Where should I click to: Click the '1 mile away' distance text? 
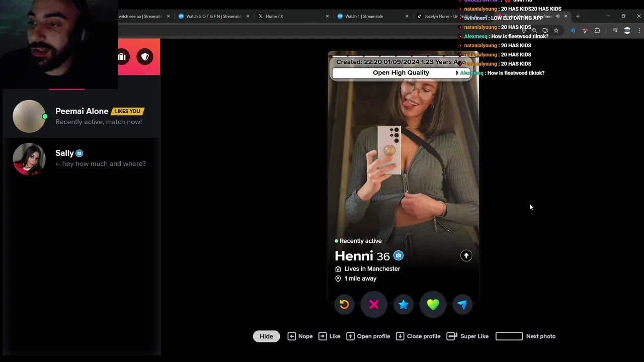pos(360,279)
